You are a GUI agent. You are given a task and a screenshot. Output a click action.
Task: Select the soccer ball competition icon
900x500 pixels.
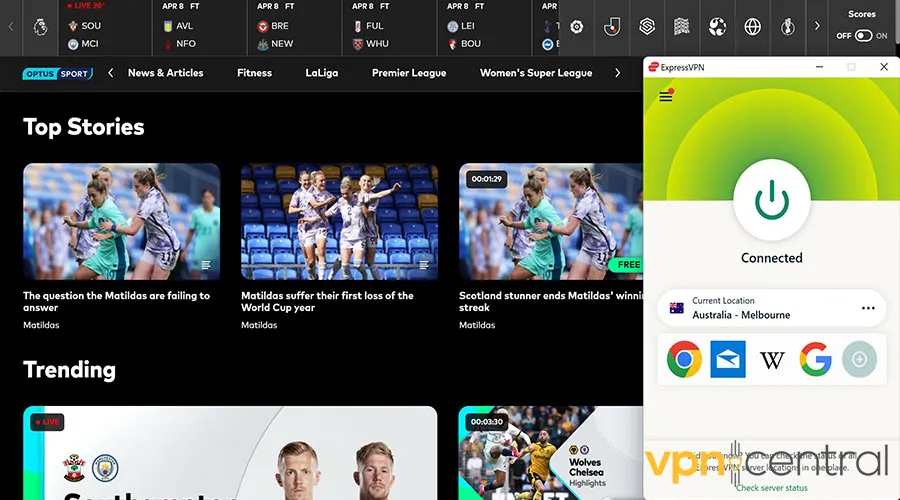(717, 26)
